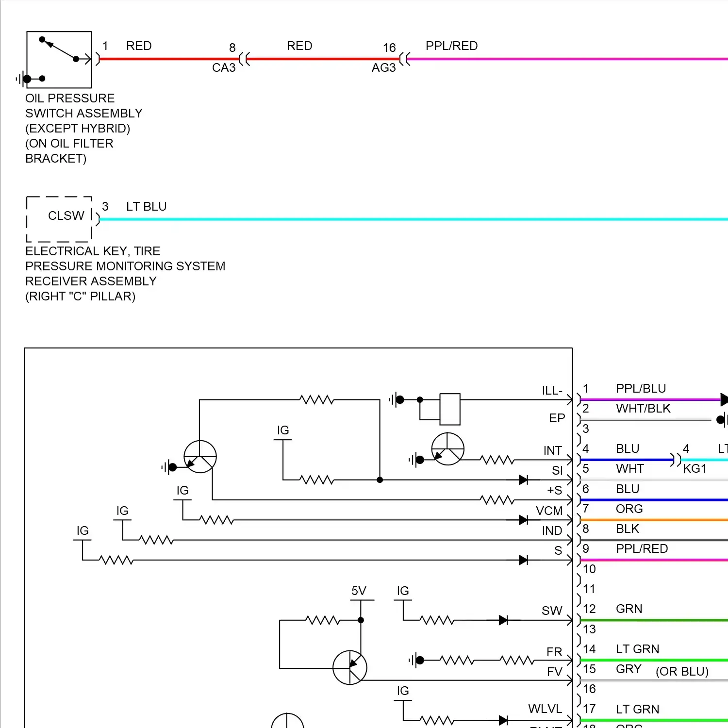Click the ORG wire label at pin 7

pos(629,509)
